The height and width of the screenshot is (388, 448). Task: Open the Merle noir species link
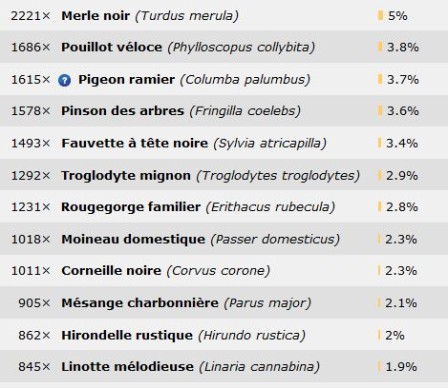pos(96,16)
